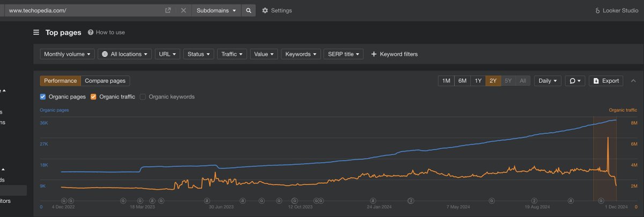Expand the Value filter
The height and width of the screenshot is (217, 644).
click(x=264, y=54)
